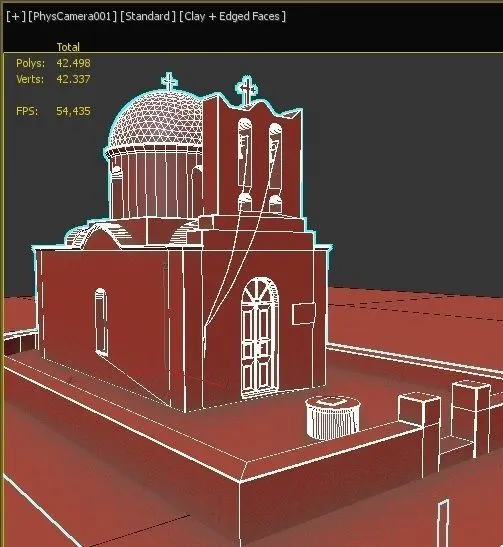503x547 pixels.
Task: Open the PhysCamera001 point-of-view menu
Action: tap(72, 16)
